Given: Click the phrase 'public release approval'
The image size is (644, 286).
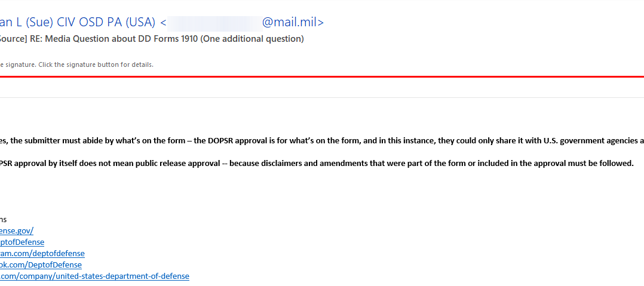Looking at the screenshot, I should (183, 164).
